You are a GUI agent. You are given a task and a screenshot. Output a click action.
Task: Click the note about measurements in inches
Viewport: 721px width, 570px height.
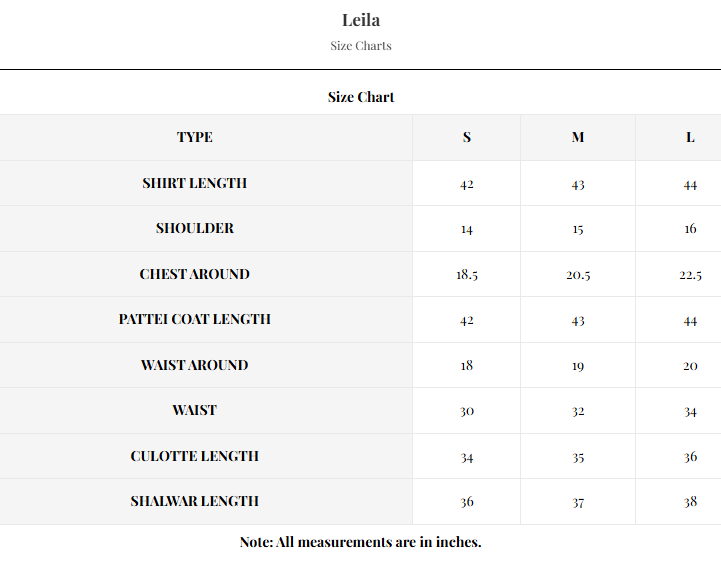[360, 542]
